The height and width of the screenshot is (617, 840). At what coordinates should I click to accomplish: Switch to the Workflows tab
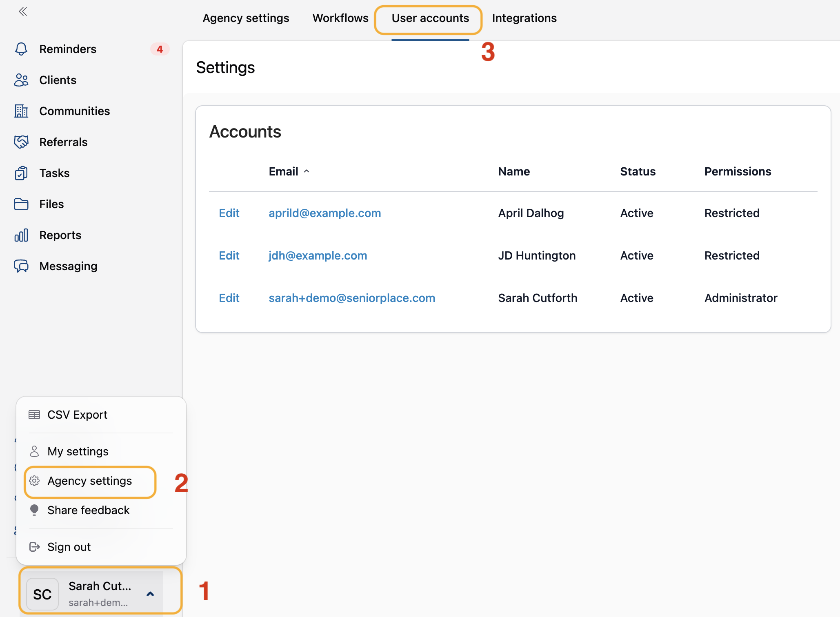pos(340,18)
